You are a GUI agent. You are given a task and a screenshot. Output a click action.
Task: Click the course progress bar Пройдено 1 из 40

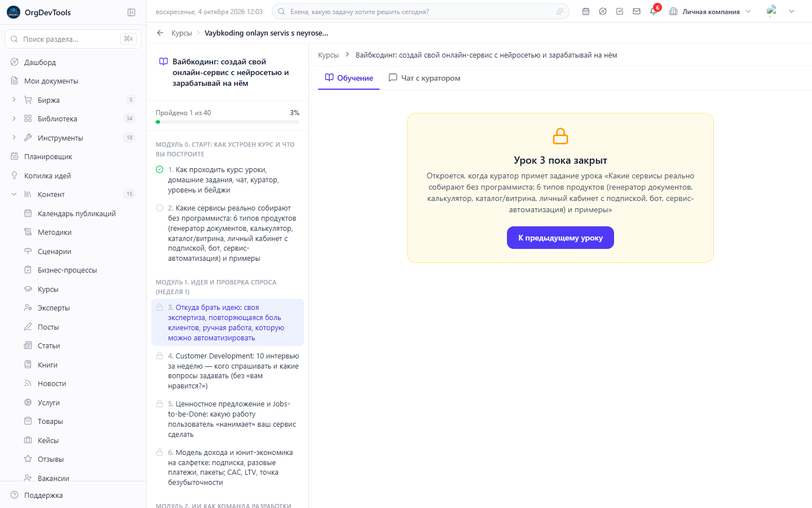[228, 121]
